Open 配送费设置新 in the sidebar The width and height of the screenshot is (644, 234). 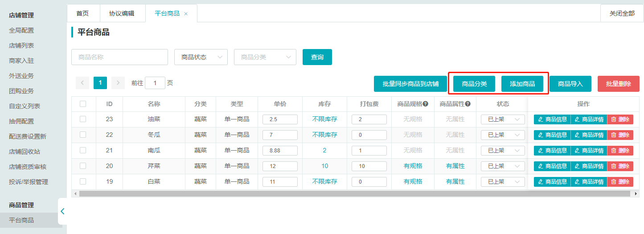click(x=28, y=136)
